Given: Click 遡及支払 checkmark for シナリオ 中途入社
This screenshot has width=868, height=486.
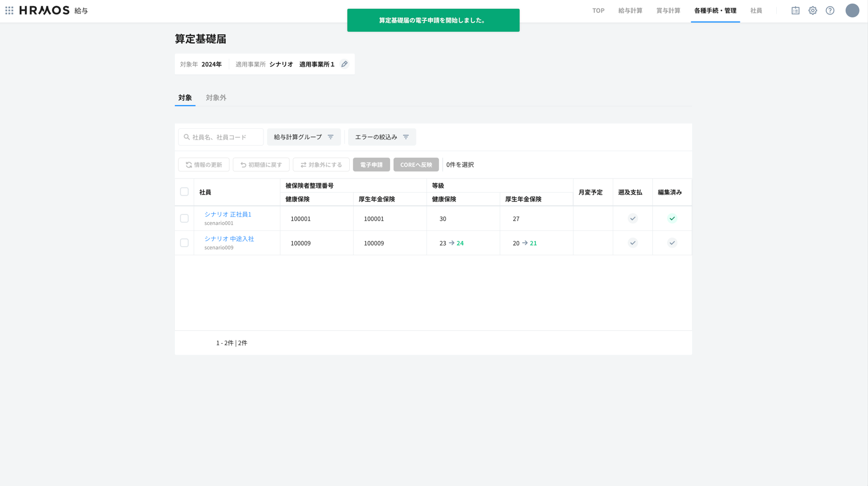Looking at the screenshot, I should [632, 243].
